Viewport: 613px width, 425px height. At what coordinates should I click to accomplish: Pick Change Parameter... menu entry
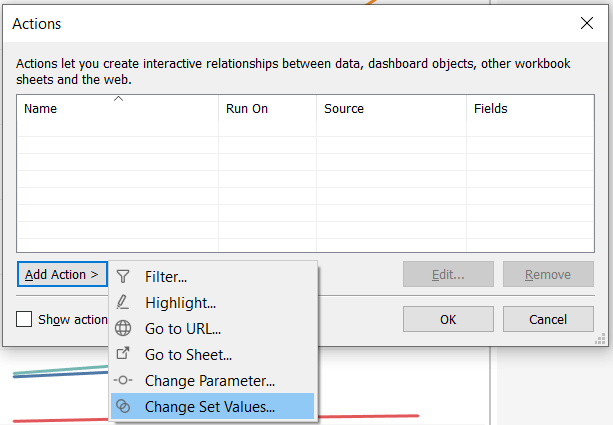tap(213, 380)
